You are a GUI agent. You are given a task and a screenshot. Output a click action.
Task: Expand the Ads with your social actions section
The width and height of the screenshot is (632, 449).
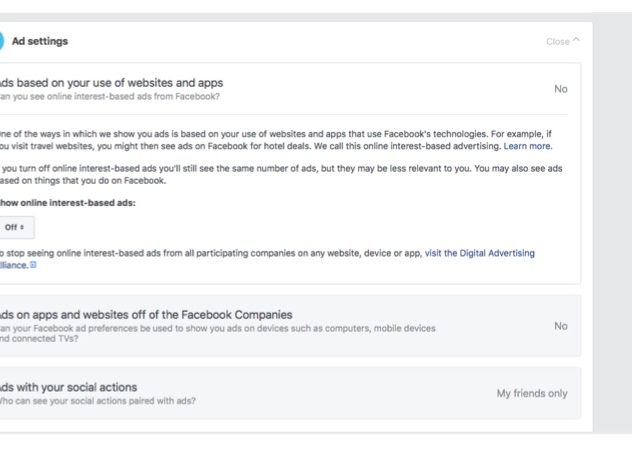point(68,387)
